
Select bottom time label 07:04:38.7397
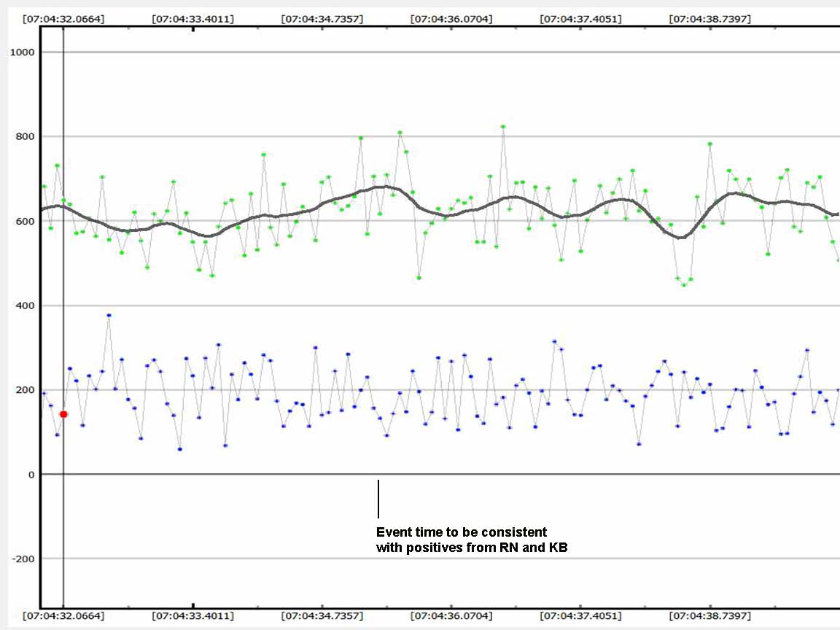click(709, 616)
